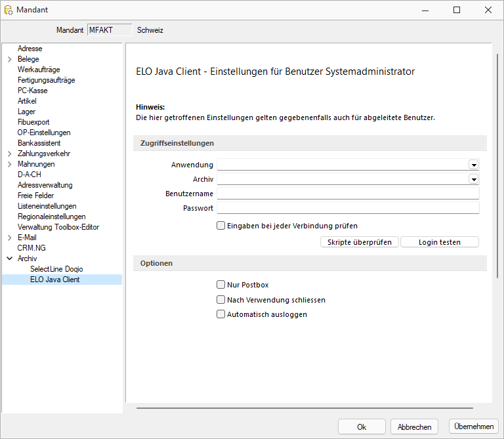Check the Nur Postbox option
This screenshot has width=504, height=439.
point(220,284)
